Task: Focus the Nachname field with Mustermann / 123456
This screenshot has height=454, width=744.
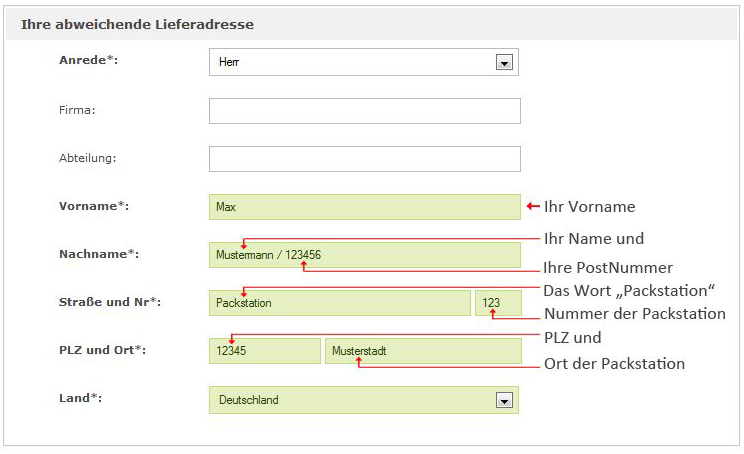Action: pos(364,255)
